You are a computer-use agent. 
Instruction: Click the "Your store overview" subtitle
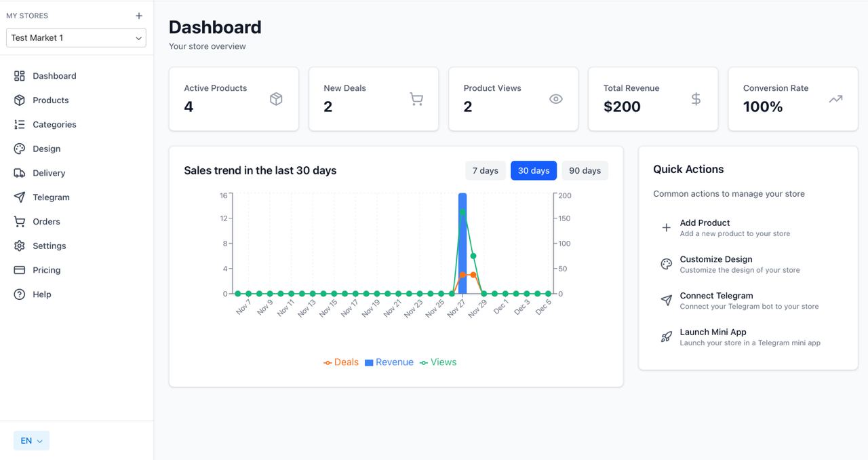click(x=208, y=46)
